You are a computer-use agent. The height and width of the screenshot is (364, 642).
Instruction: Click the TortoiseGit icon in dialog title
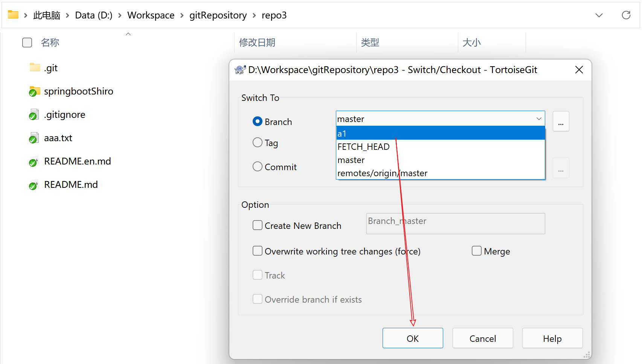tap(240, 70)
